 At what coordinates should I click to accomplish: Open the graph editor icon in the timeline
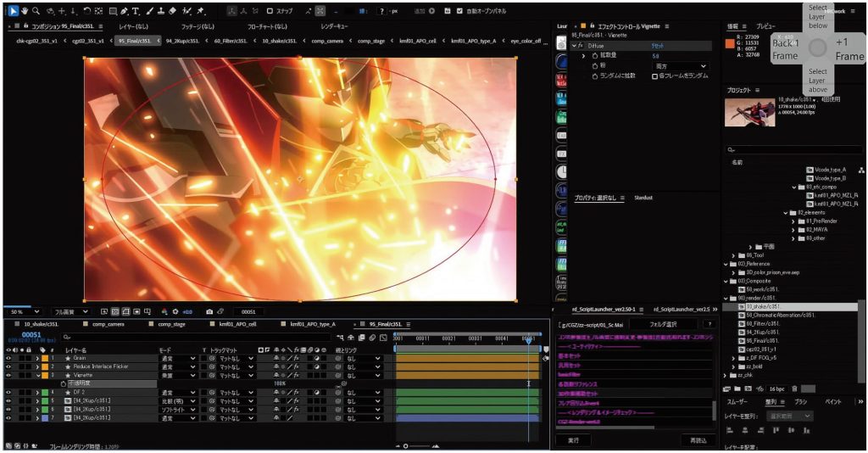(384, 338)
